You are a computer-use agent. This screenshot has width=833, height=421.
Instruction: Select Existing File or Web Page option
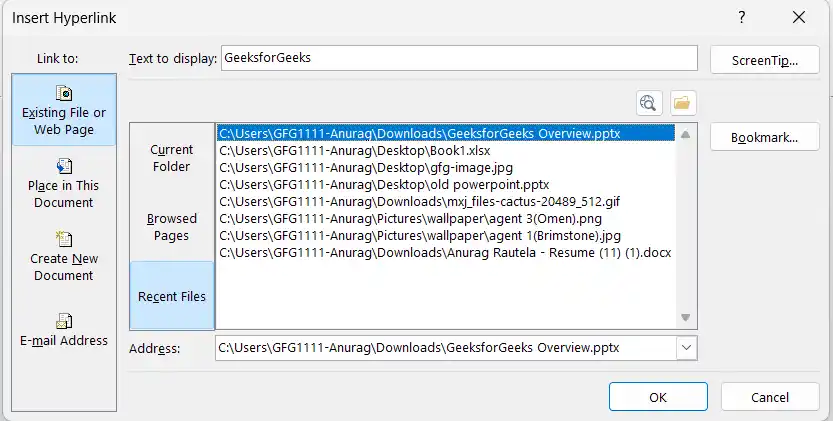click(64, 110)
